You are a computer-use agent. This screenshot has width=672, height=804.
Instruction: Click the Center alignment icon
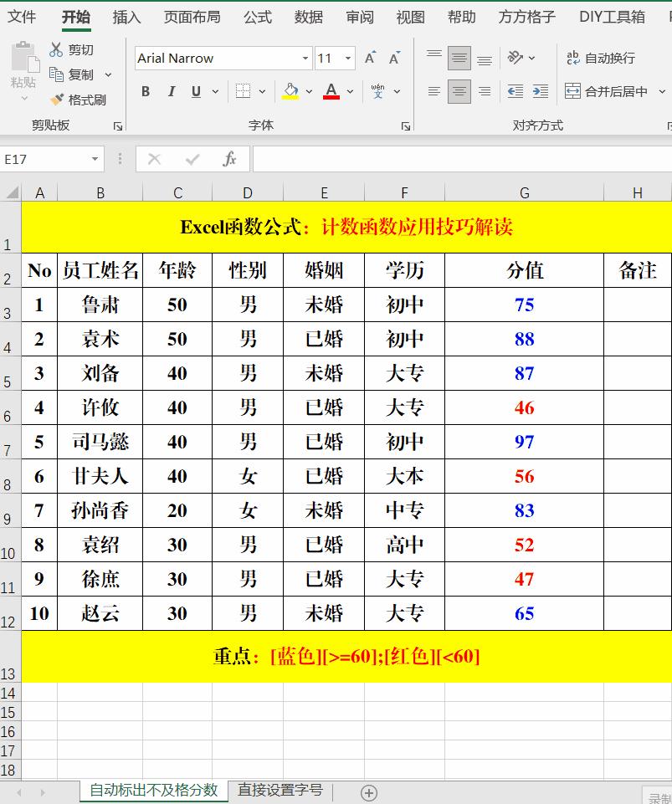click(459, 91)
